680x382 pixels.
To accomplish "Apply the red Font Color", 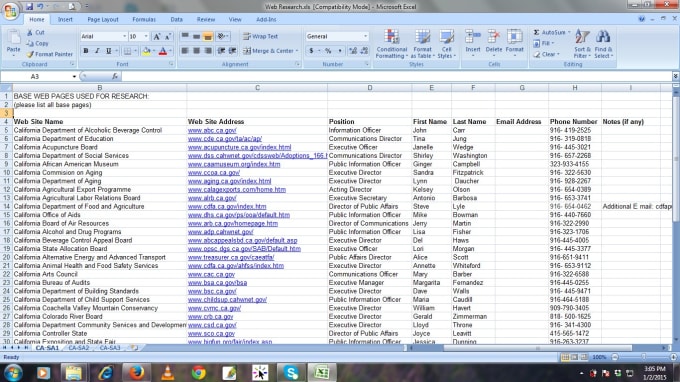I will pyautogui.click(x=163, y=51).
